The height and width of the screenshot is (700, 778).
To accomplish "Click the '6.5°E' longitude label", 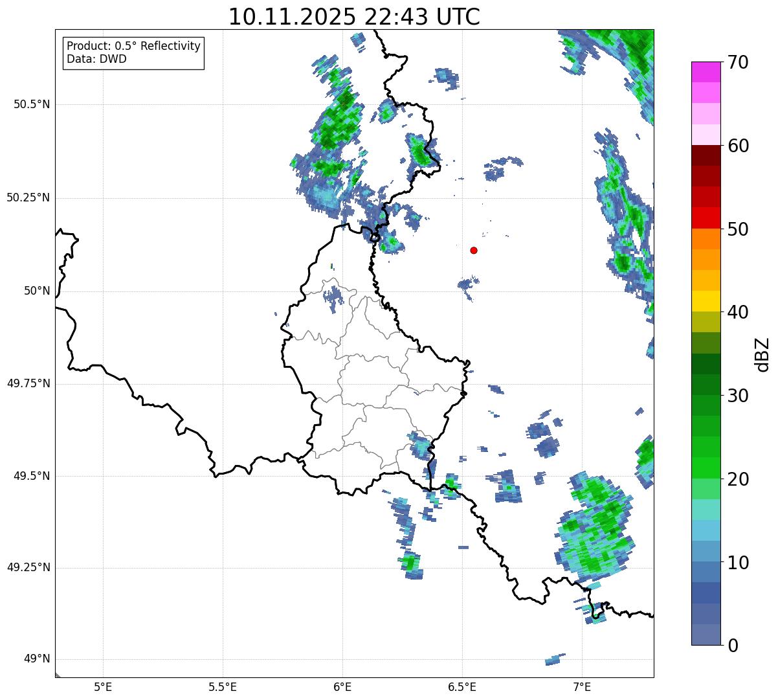I will point(462,686).
